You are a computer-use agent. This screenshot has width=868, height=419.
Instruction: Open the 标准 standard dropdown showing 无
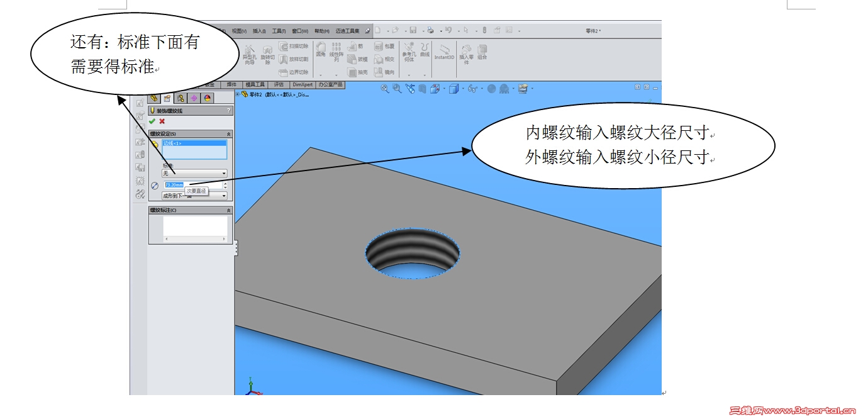194,173
